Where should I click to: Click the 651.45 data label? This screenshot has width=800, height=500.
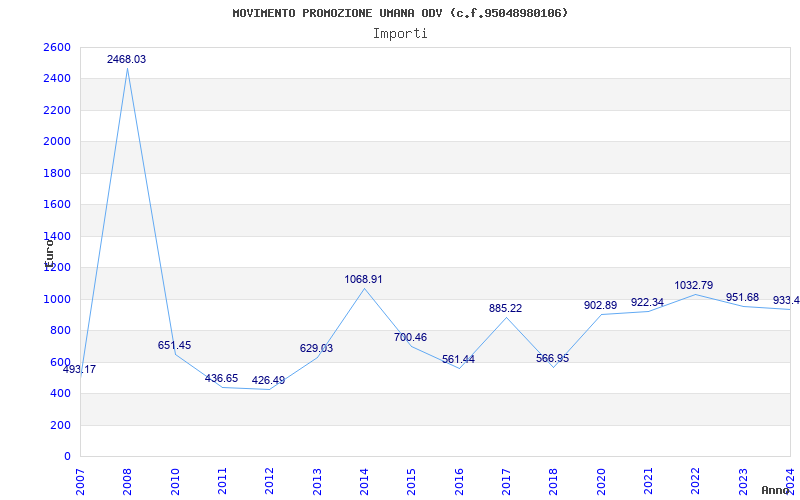coord(174,345)
